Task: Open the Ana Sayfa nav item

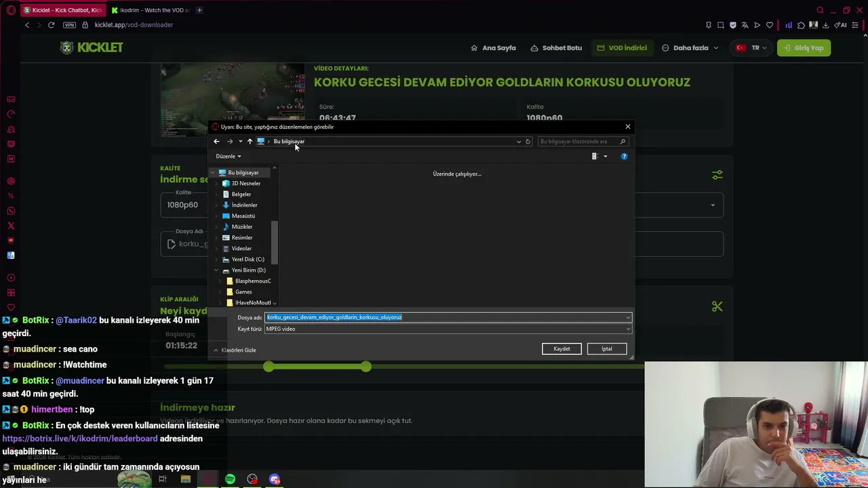Action: (x=494, y=48)
